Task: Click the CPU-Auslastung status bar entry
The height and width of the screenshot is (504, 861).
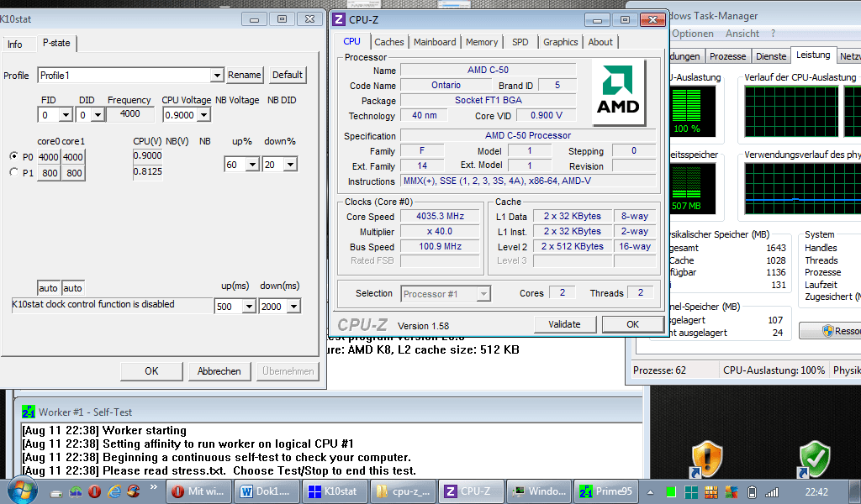Action: tap(774, 370)
